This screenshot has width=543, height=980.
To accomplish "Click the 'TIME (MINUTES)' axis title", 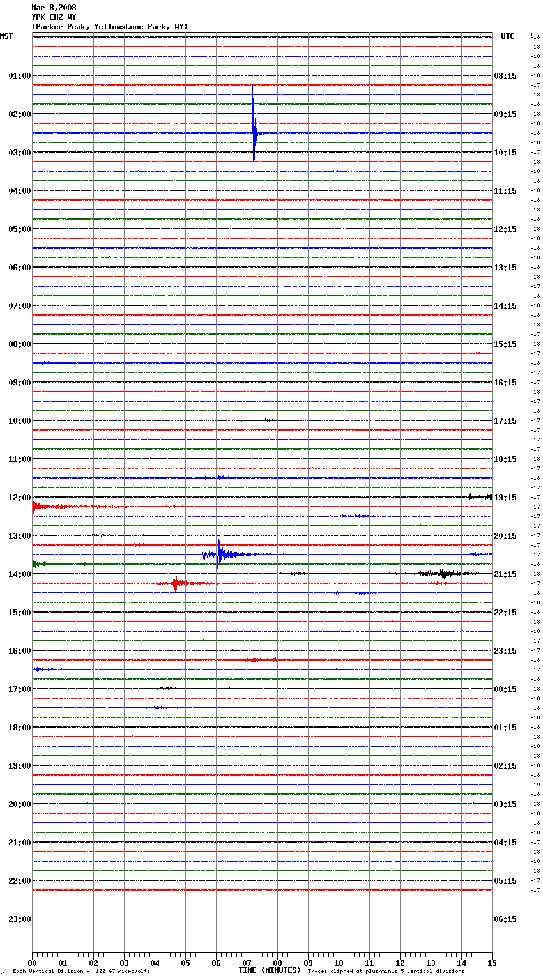I will 270,970.
